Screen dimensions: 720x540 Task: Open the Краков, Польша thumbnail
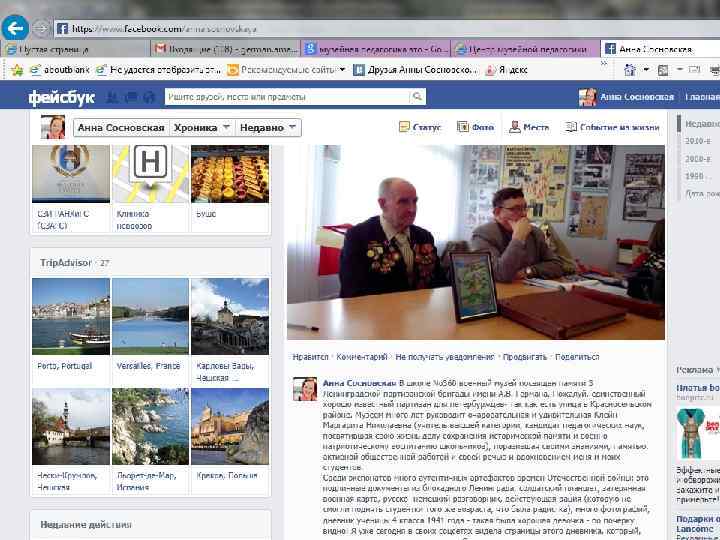pos(230,427)
